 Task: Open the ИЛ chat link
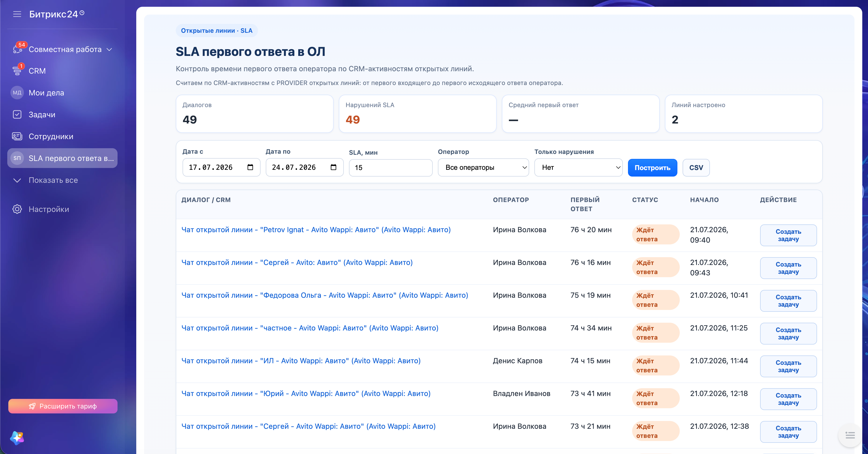(x=301, y=361)
